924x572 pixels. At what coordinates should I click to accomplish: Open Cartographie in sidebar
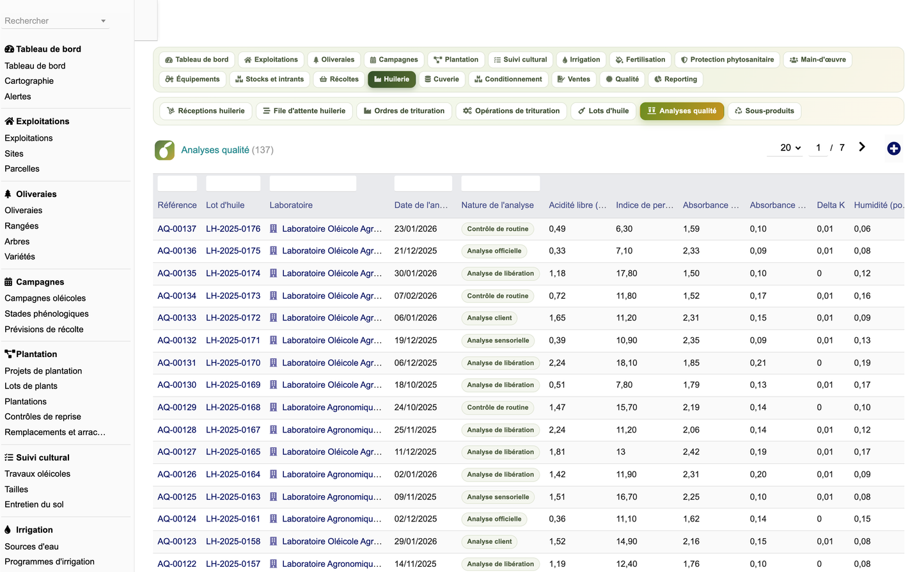point(29,81)
